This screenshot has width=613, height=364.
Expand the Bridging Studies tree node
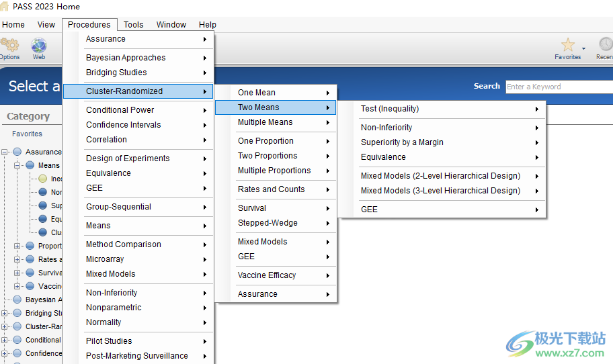pos(4,313)
